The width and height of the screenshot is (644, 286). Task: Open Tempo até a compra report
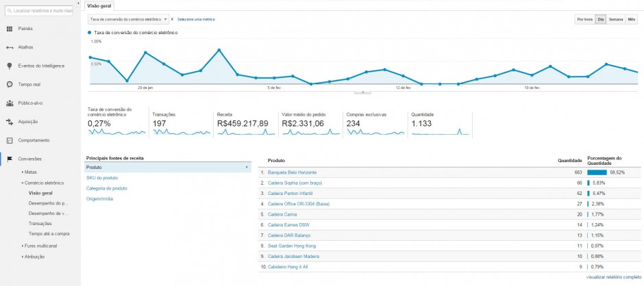coord(49,234)
